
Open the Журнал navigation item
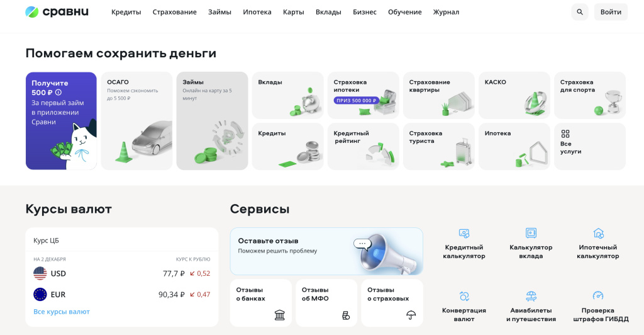pos(446,12)
